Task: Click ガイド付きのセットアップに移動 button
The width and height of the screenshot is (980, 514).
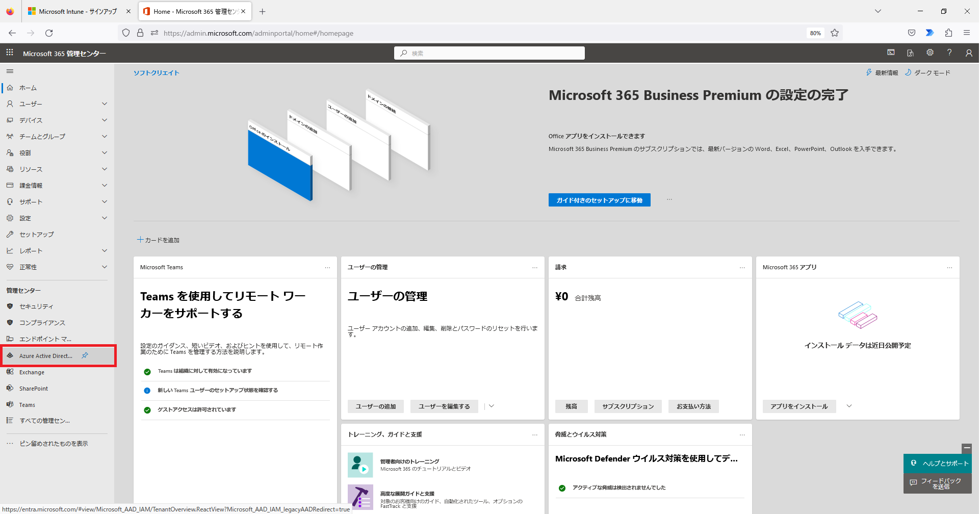Action: pyautogui.click(x=600, y=200)
